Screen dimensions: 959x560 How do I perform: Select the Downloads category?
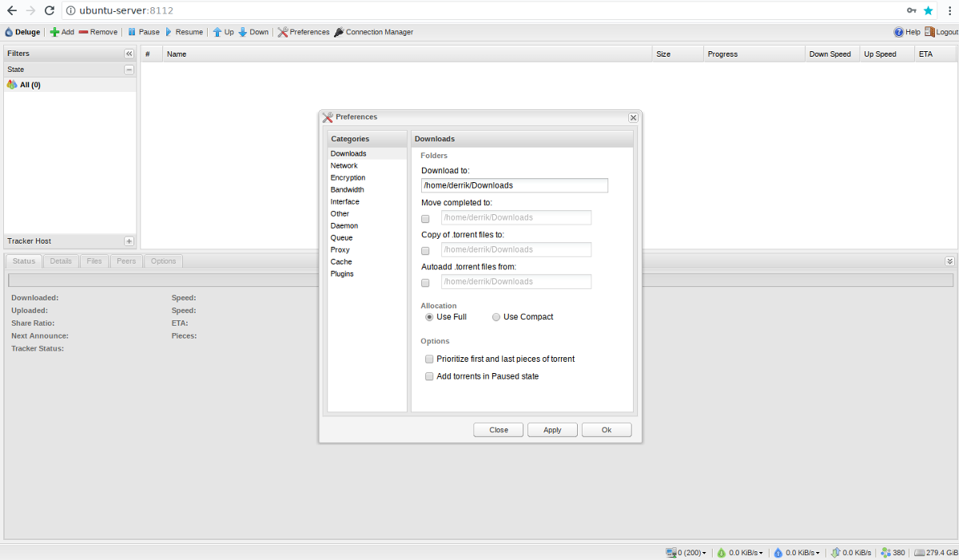pyautogui.click(x=367, y=153)
